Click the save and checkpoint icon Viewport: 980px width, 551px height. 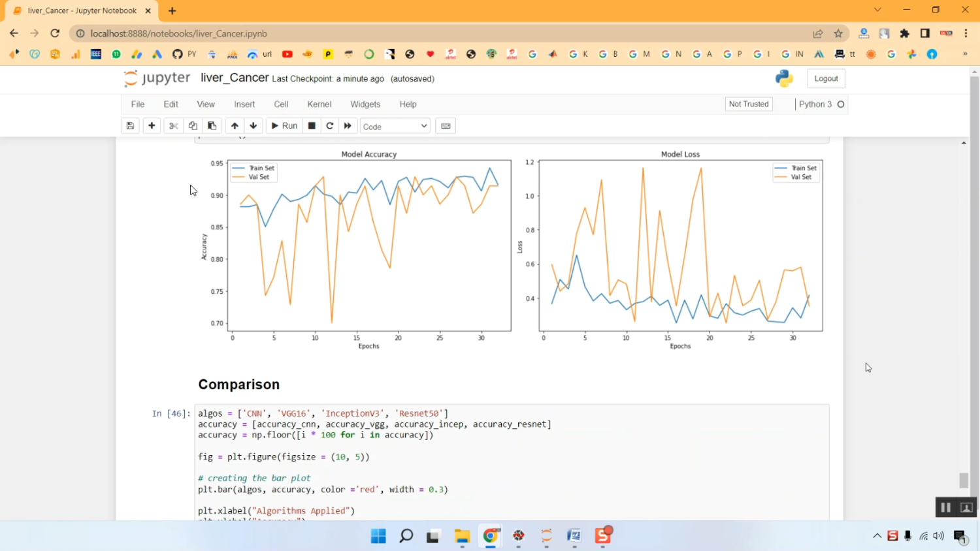pyautogui.click(x=130, y=126)
